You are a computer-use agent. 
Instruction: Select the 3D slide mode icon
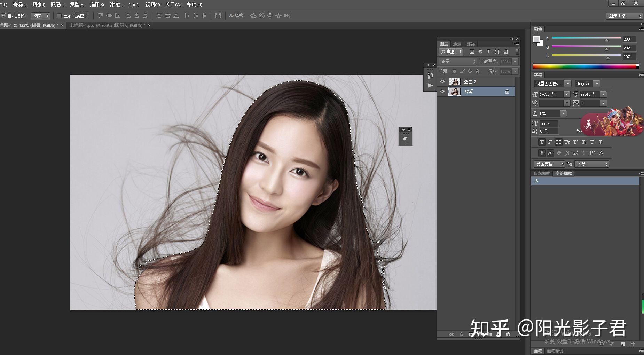[x=278, y=16]
